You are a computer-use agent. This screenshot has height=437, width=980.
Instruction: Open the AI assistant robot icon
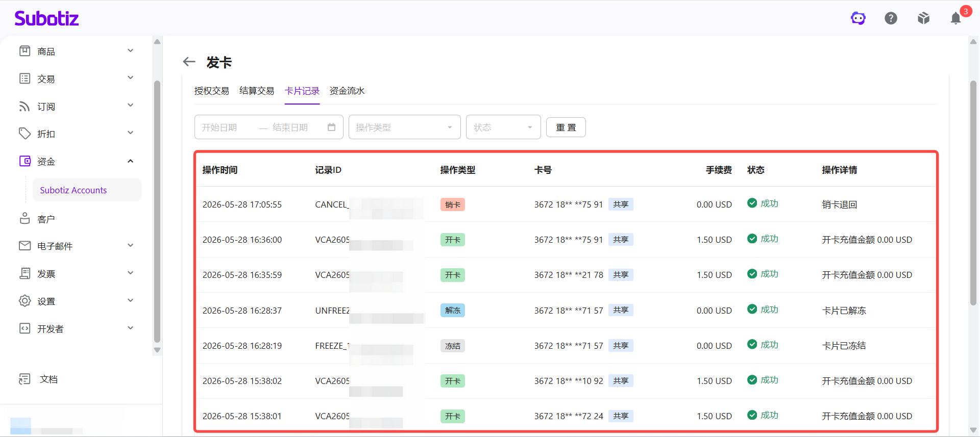click(x=858, y=18)
